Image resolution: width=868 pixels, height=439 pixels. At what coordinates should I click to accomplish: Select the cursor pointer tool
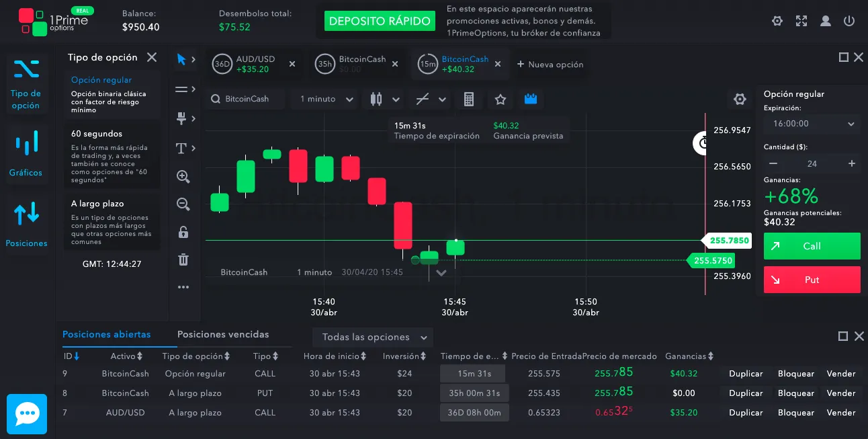click(x=181, y=59)
